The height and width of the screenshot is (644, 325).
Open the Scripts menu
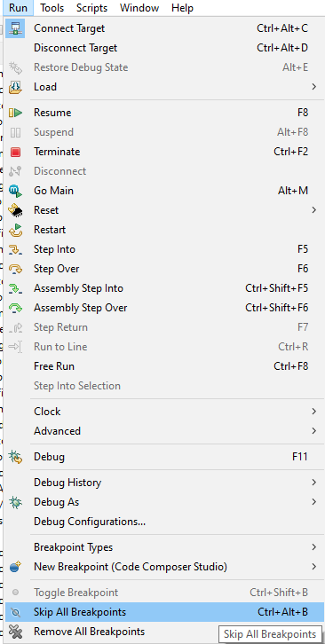coord(91,8)
